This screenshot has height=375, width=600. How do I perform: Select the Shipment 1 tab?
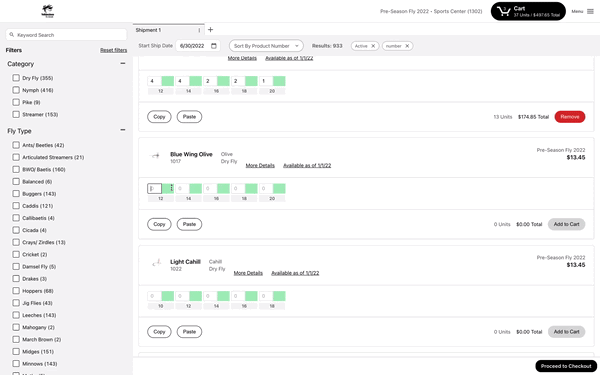(165, 30)
